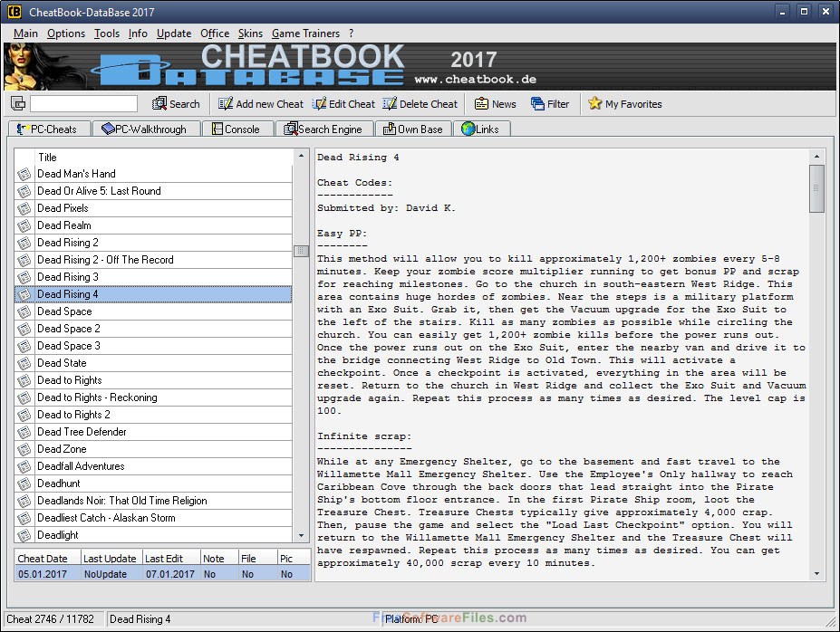Click the Delete Cheat button text
840x632 pixels.
429,104
